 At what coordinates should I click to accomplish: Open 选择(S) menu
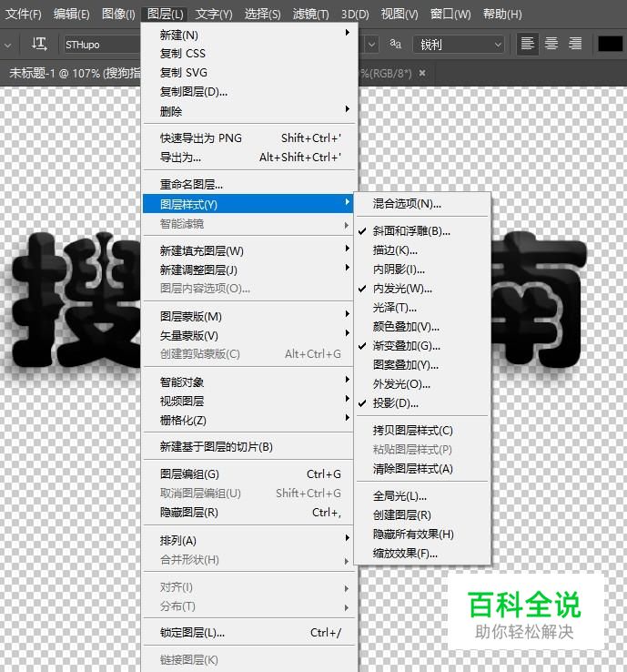[x=262, y=15]
